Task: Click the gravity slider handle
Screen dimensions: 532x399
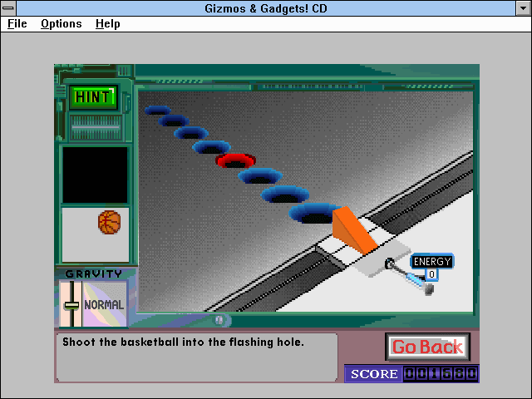Action: [x=71, y=305]
